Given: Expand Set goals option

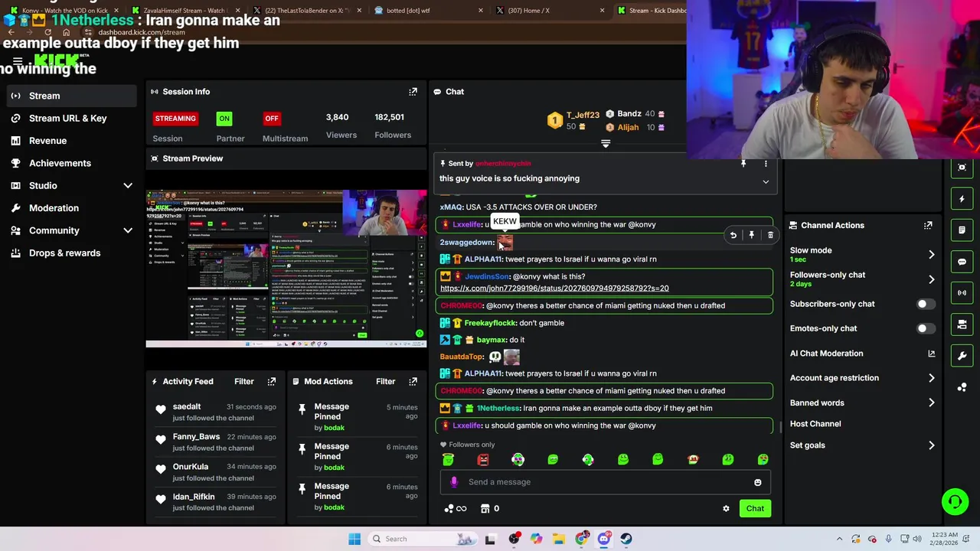Looking at the screenshot, I should pos(931,445).
